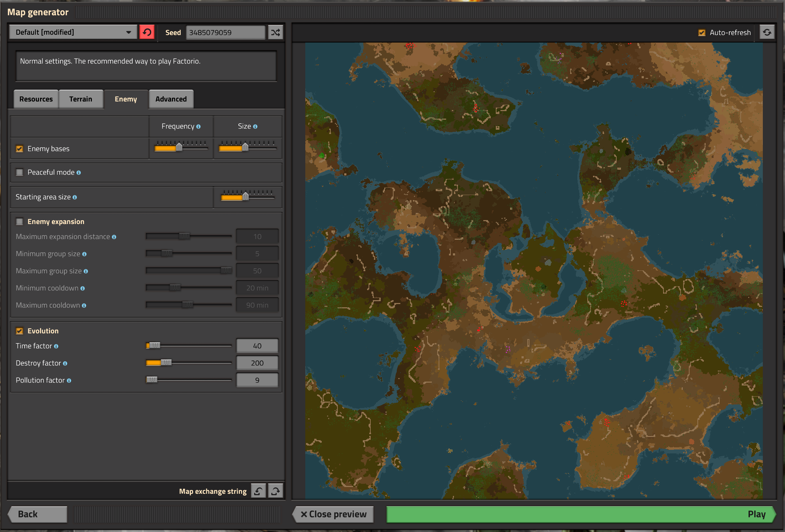The width and height of the screenshot is (785, 532).
Task: Enable the Enemy expansion checkbox
Action: click(20, 222)
